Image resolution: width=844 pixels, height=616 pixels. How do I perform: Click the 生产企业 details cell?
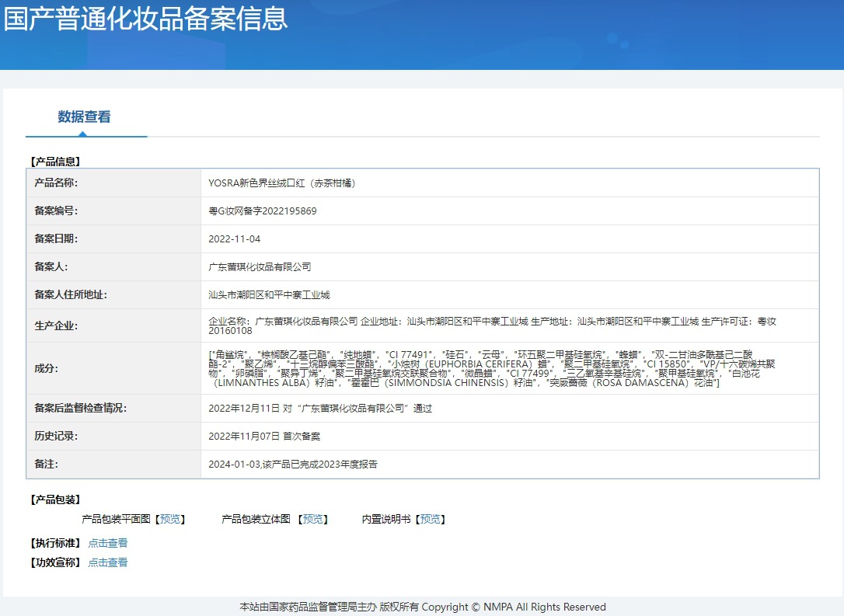pos(510,325)
